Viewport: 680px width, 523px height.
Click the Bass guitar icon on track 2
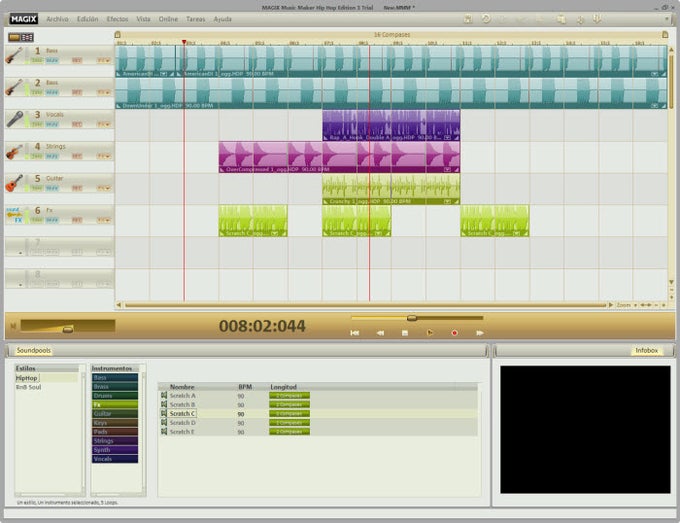click(14, 87)
